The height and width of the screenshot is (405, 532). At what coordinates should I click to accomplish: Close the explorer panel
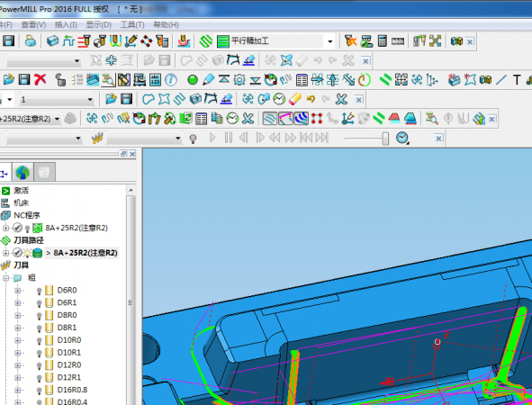click(132, 154)
